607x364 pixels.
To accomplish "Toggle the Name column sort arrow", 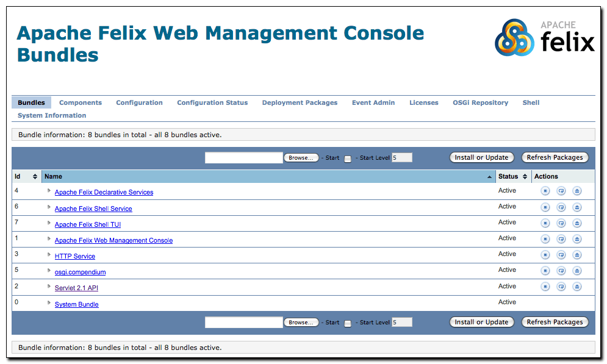I will (489, 177).
